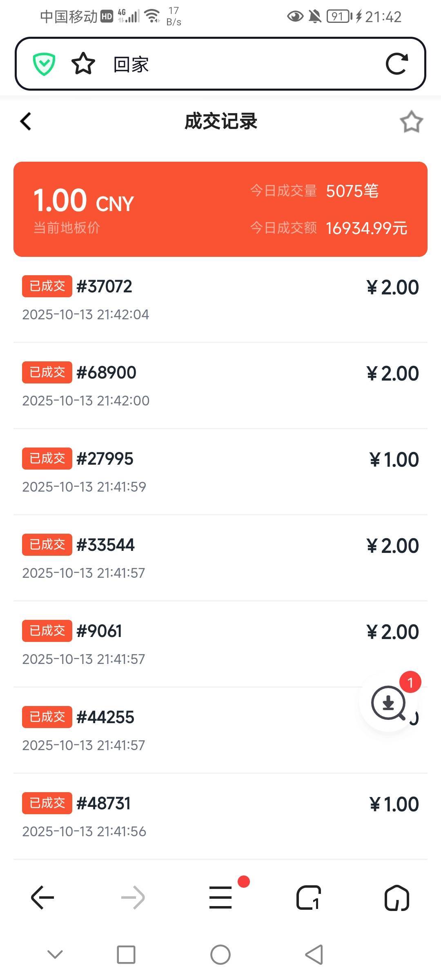Image resolution: width=441 pixels, height=980 pixels.
Task: Bookmark page with address bar star
Action: [83, 64]
